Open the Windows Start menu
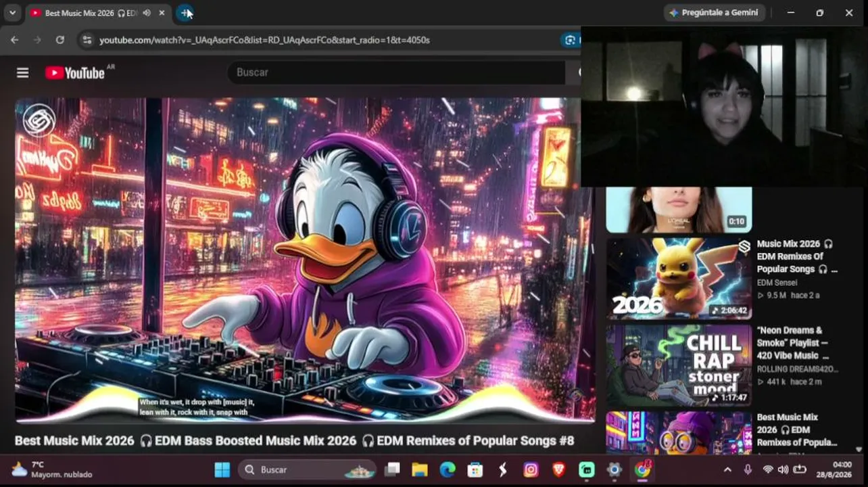Image resolution: width=868 pixels, height=487 pixels. (222, 469)
